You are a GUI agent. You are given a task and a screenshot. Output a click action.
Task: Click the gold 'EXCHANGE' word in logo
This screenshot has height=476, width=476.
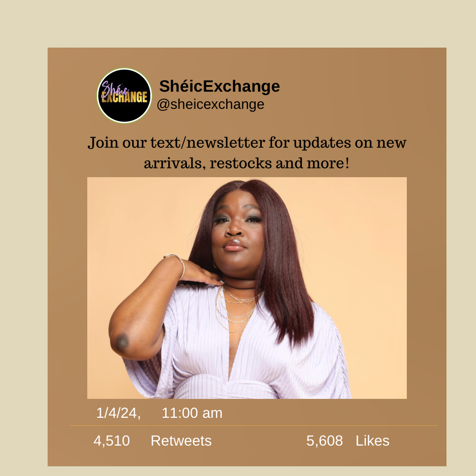[124, 97]
